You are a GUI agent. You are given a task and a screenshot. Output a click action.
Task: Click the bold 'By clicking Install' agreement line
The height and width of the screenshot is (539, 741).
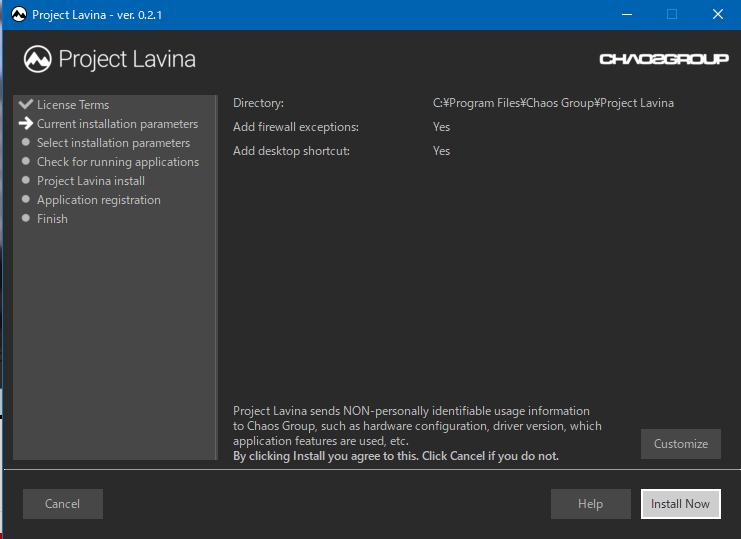point(396,456)
